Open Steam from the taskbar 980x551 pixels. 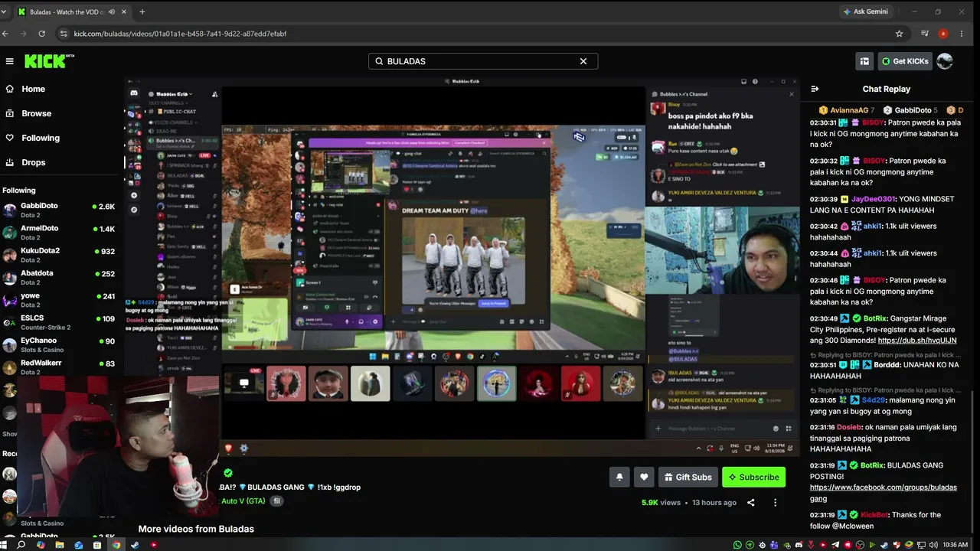pos(135,545)
